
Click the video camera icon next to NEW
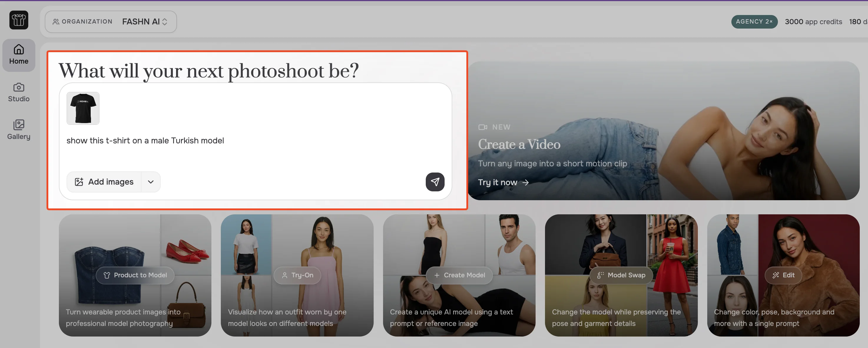(x=483, y=127)
